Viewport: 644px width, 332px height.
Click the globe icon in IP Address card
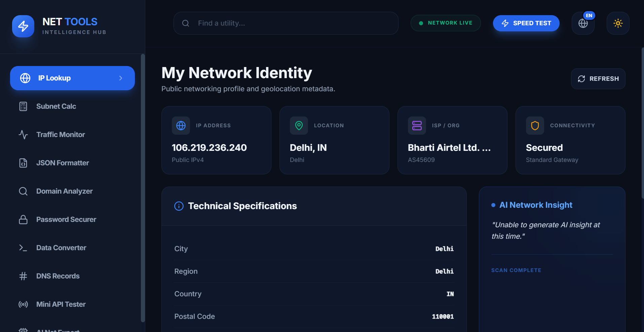tap(181, 126)
